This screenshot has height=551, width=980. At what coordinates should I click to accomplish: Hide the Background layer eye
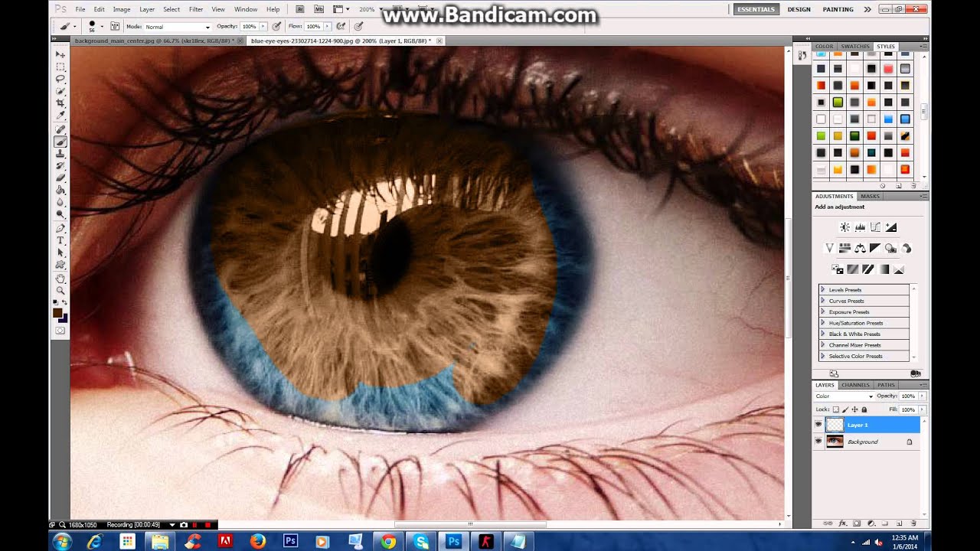click(x=818, y=442)
